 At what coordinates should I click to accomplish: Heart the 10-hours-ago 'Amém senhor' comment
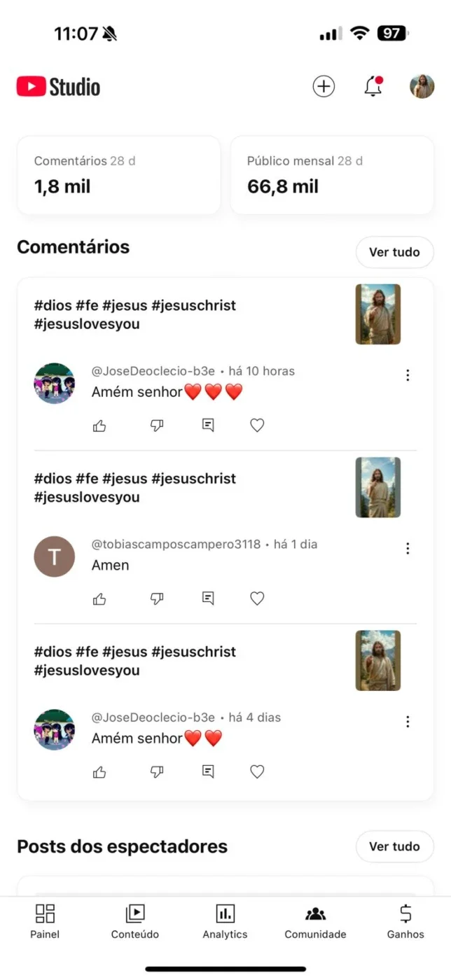tap(257, 425)
